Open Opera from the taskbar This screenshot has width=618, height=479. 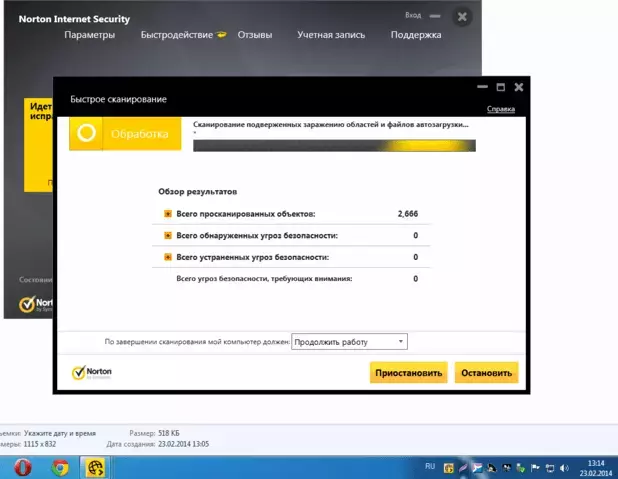coord(23,468)
